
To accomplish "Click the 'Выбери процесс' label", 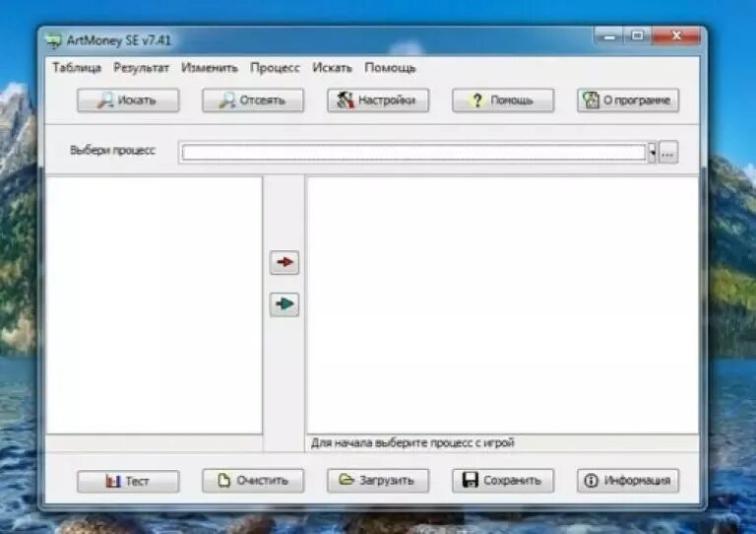I will tap(113, 151).
